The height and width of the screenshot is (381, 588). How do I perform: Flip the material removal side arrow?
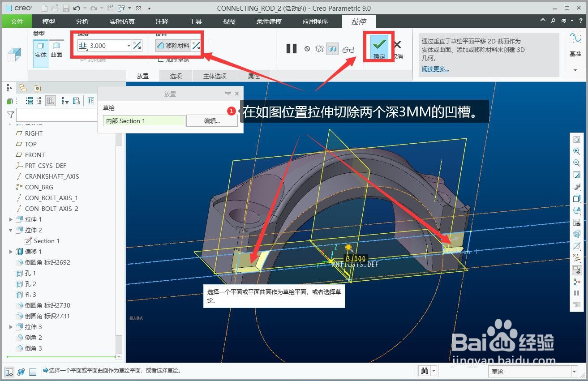(196, 45)
